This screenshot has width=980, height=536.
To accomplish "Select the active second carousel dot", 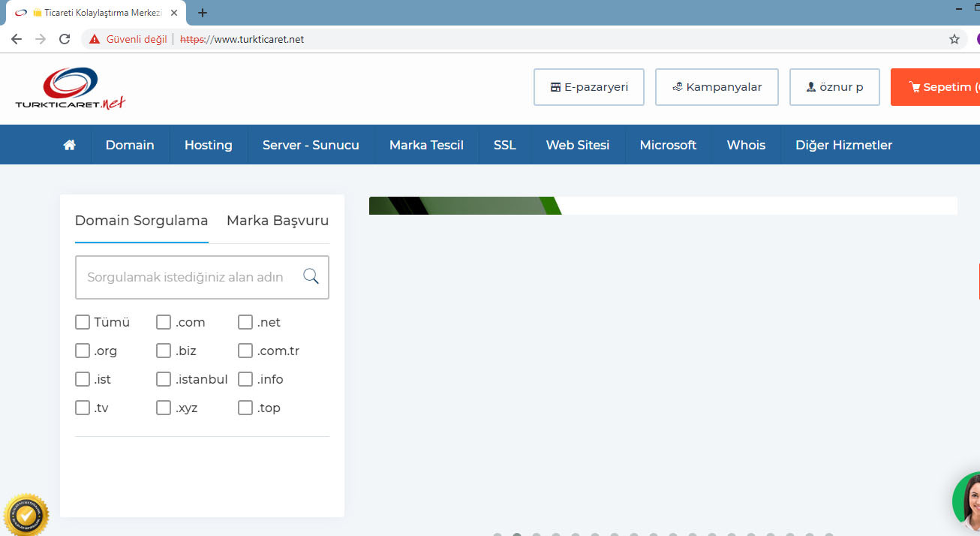I will 517,534.
